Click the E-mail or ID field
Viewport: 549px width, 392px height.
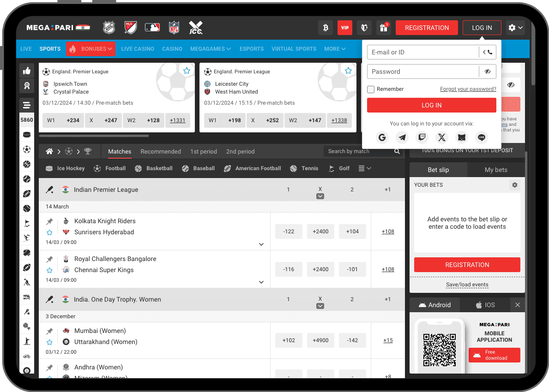[x=422, y=52]
